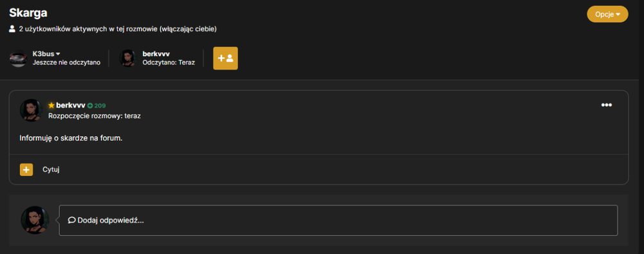Click the users icon near active participants text
Viewport: 644px width, 254px height.
[x=12, y=29]
